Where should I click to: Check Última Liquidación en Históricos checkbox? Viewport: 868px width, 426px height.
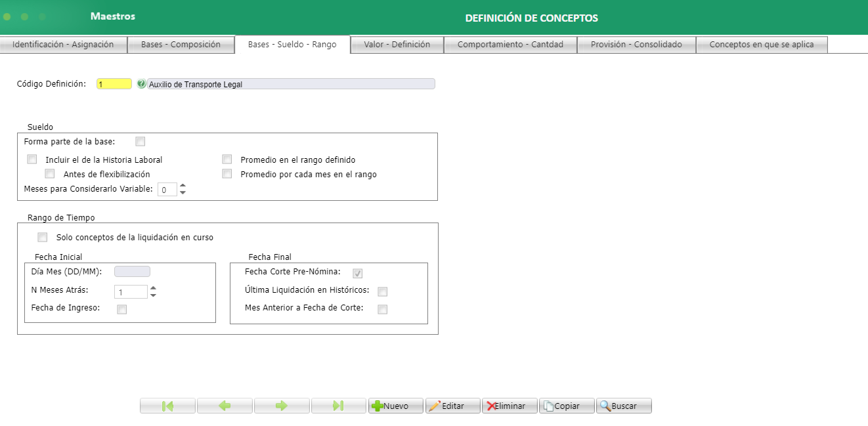coord(383,292)
